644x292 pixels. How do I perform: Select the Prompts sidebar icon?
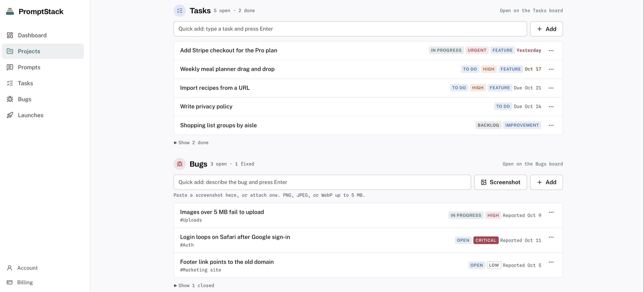[x=10, y=67]
